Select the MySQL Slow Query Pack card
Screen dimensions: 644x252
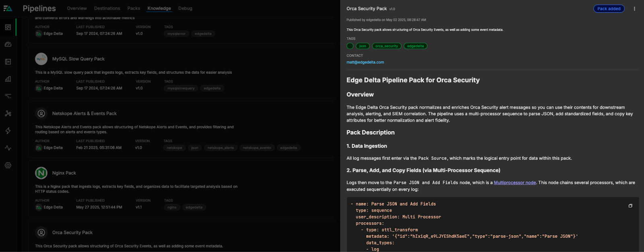(x=78, y=59)
